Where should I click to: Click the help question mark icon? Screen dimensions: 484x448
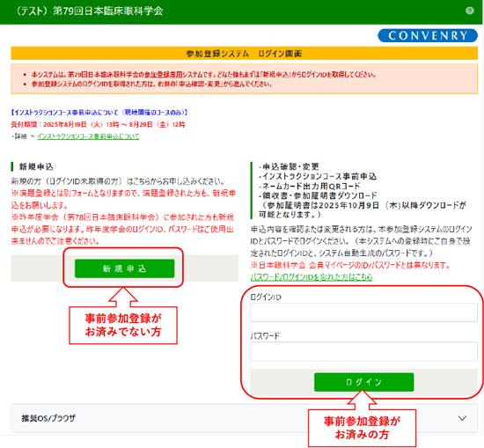pos(470,11)
